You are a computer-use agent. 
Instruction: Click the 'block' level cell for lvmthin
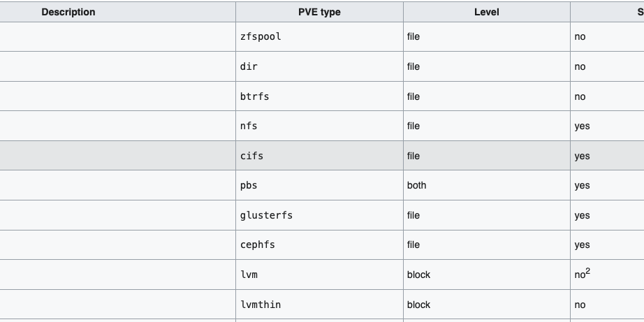(x=418, y=305)
